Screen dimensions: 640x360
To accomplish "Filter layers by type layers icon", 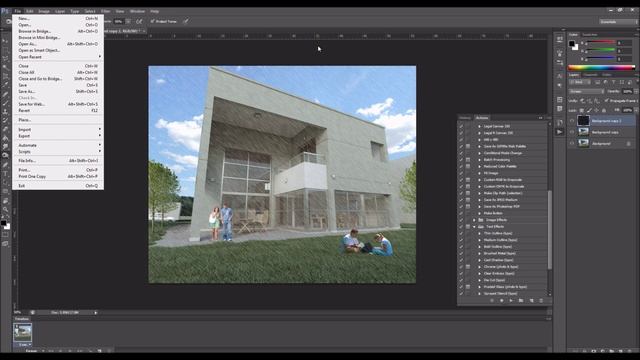I will pos(613,82).
